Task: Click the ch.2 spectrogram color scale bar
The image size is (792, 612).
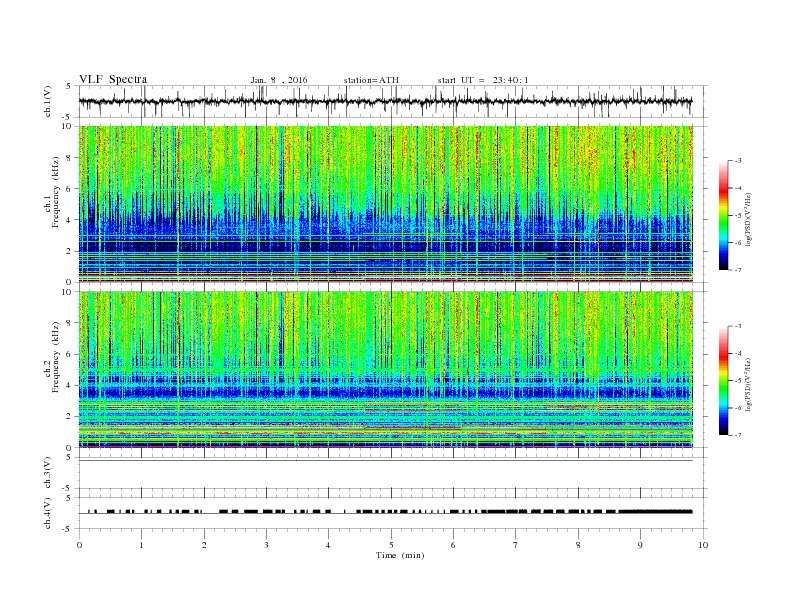Action: point(723,380)
